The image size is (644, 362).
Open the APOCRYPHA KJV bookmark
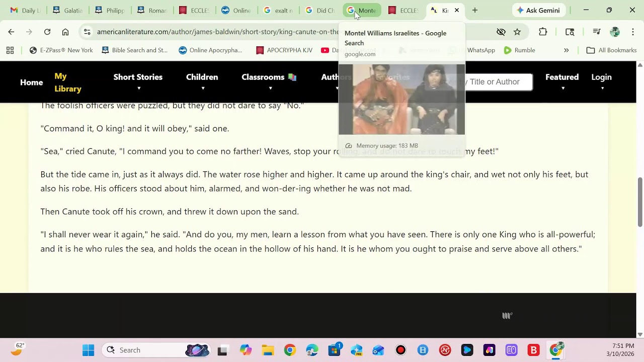tap(284, 50)
